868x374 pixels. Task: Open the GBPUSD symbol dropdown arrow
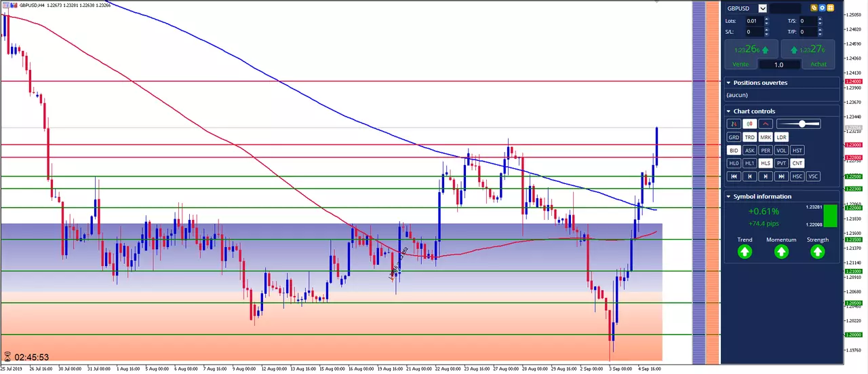[x=763, y=8]
